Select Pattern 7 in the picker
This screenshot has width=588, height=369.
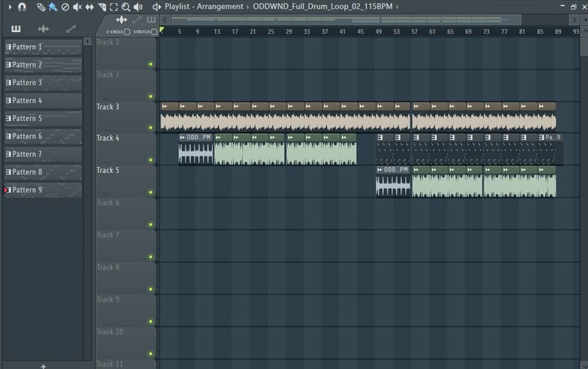pos(44,154)
